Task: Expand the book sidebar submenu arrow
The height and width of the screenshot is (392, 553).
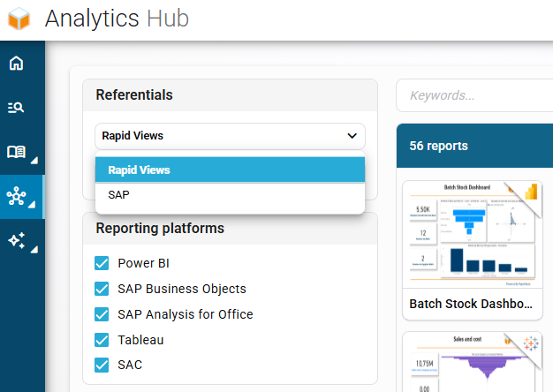Action: pos(34,161)
